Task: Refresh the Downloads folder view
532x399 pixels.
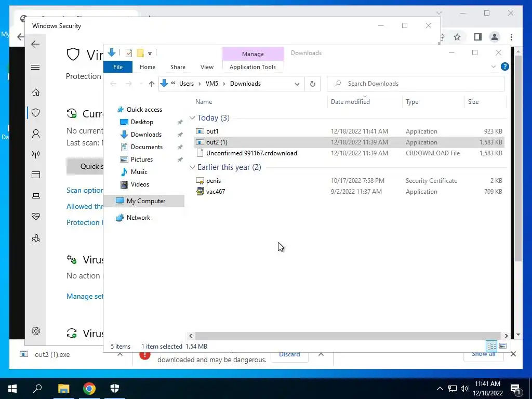Action: coord(312,84)
